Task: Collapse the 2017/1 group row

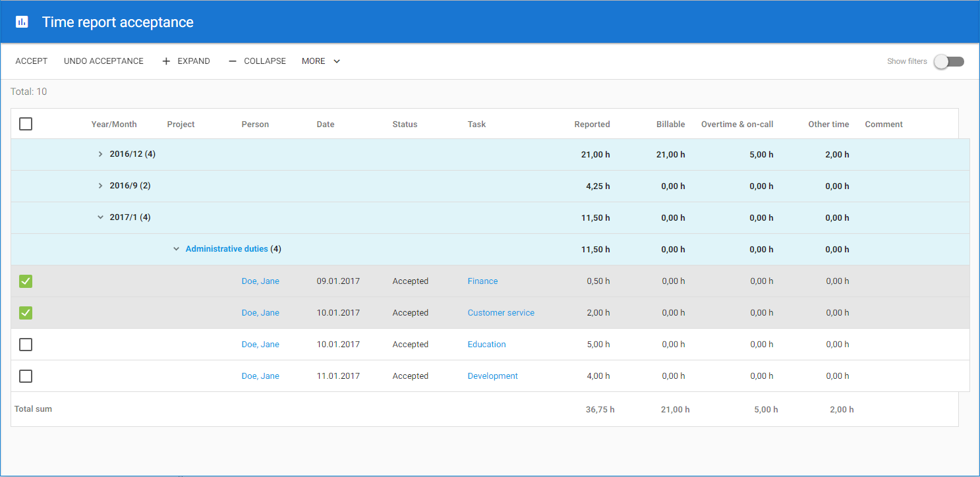Action: pyautogui.click(x=100, y=217)
